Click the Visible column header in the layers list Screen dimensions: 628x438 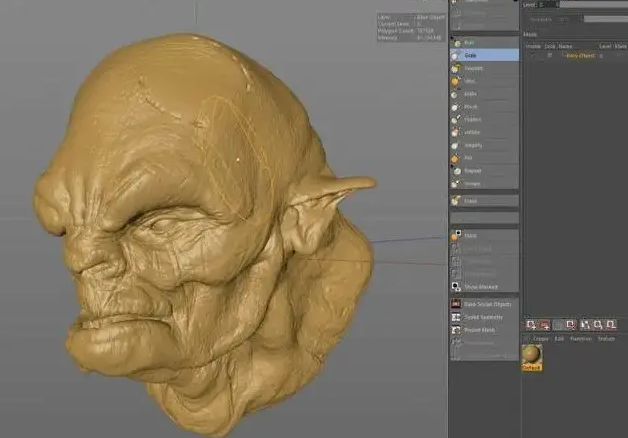[x=533, y=46]
